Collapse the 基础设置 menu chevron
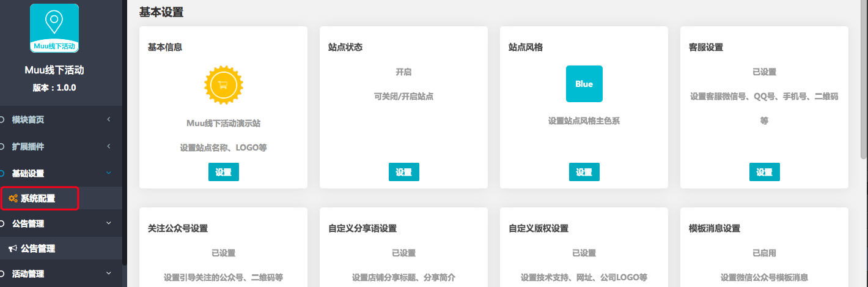Viewport: 868px width, 287px height. (x=109, y=173)
